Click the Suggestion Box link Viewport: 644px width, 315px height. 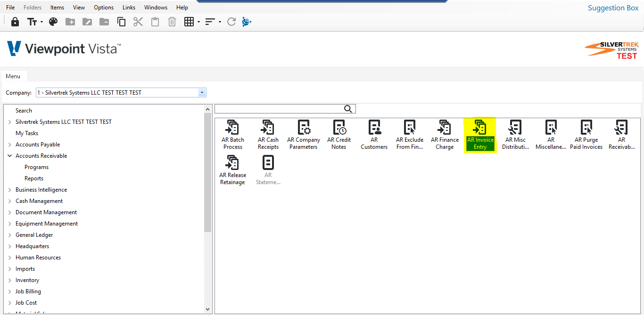613,8
